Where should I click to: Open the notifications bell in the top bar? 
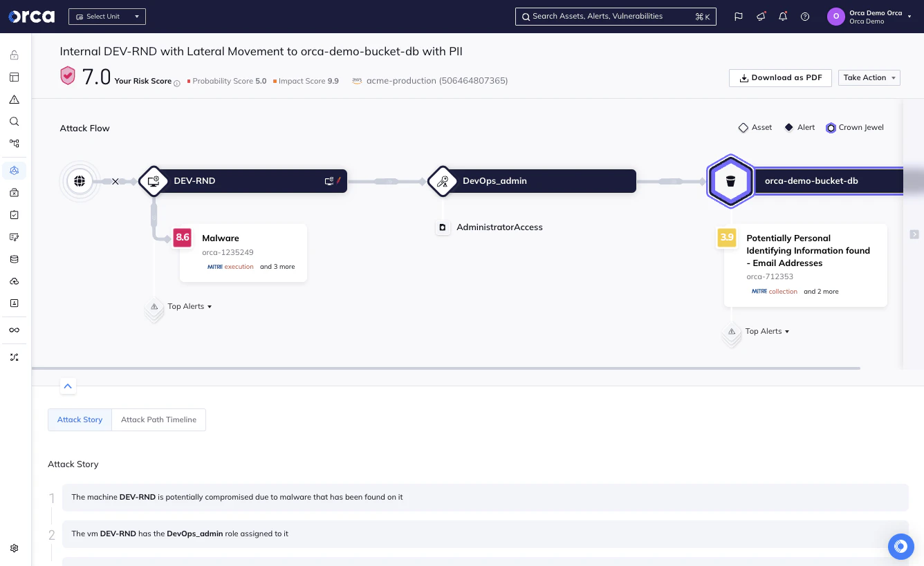(x=783, y=16)
